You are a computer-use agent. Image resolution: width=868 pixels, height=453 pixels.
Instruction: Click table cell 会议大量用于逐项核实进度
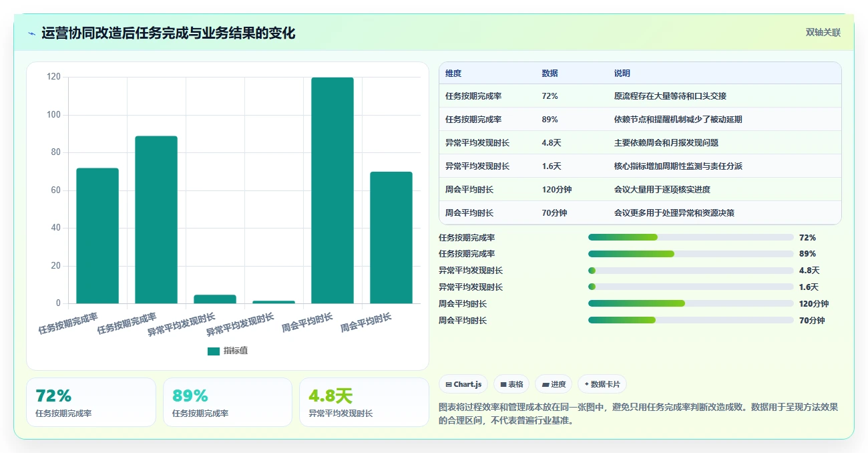tap(662, 190)
